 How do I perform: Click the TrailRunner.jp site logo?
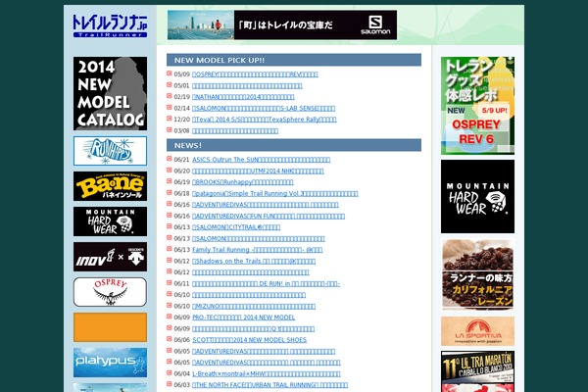pyautogui.click(x=110, y=25)
